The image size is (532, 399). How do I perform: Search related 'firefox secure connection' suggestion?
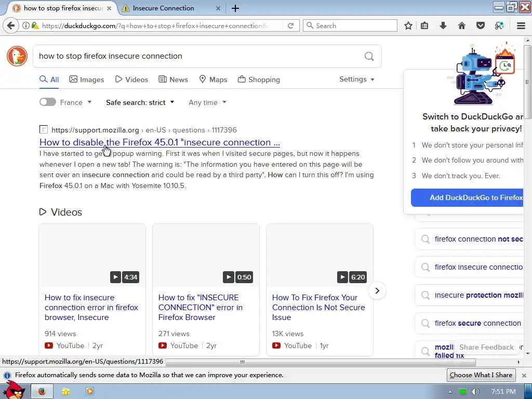[x=470, y=323]
